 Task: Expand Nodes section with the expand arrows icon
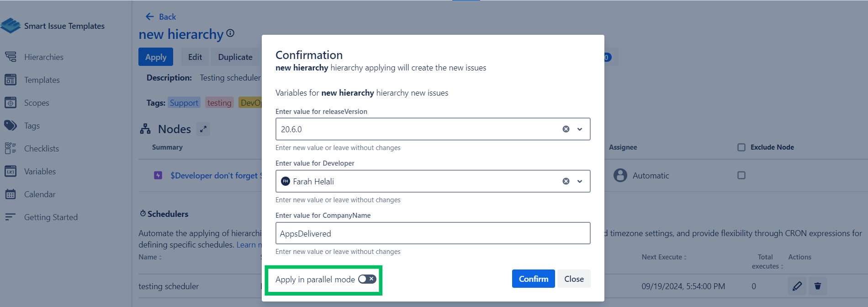click(x=203, y=129)
